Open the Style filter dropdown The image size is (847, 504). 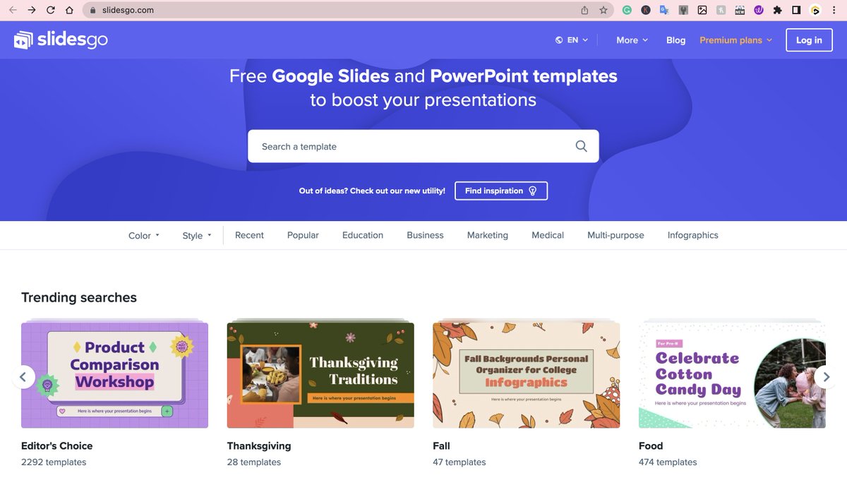click(197, 236)
